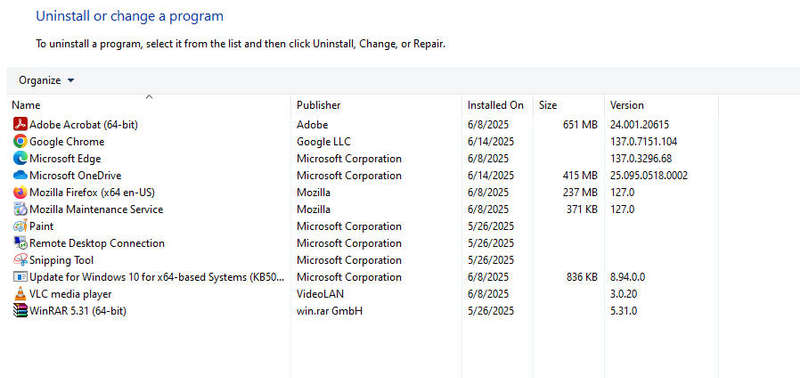Click the 836 KB size value
The image size is (800, 378).
[582, 277]
